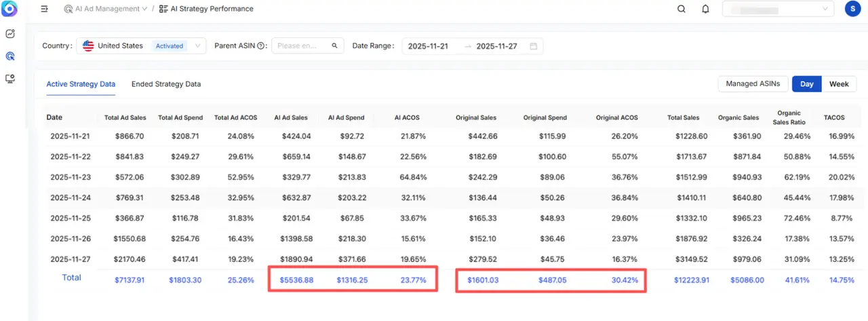Open the monitor settings sidebar icon

click(10, 79)
